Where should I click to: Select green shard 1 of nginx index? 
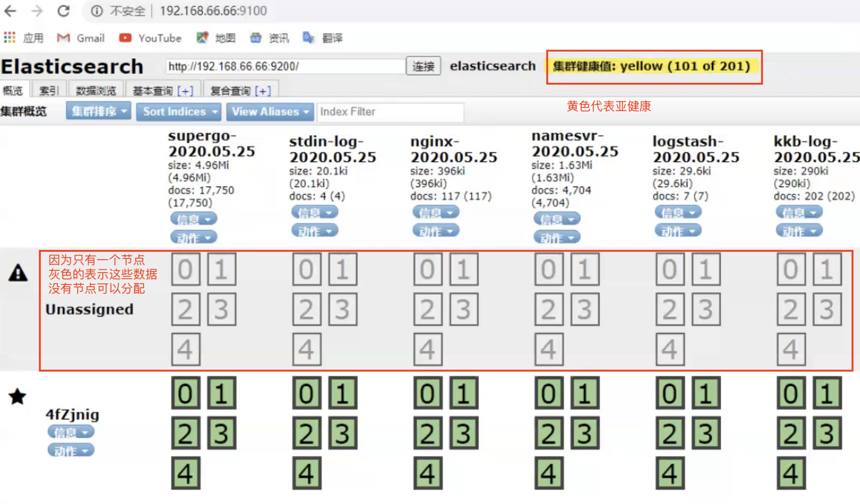tap(464, 393)
